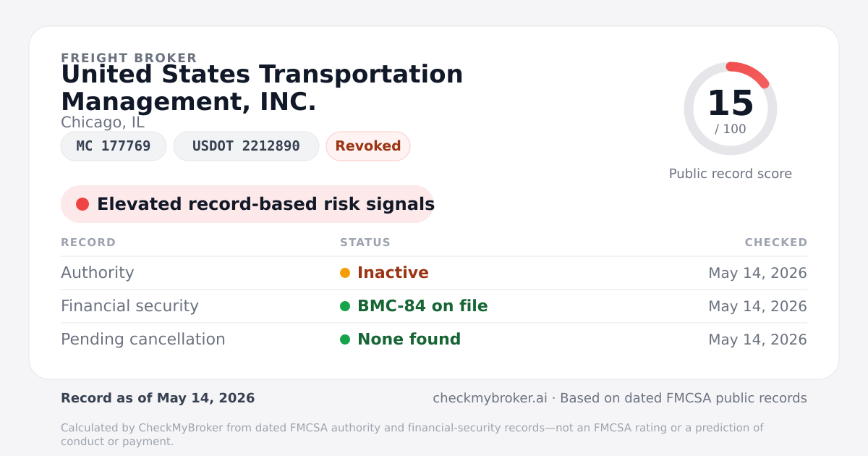Select the circular score gauge ring

(731, 109)
